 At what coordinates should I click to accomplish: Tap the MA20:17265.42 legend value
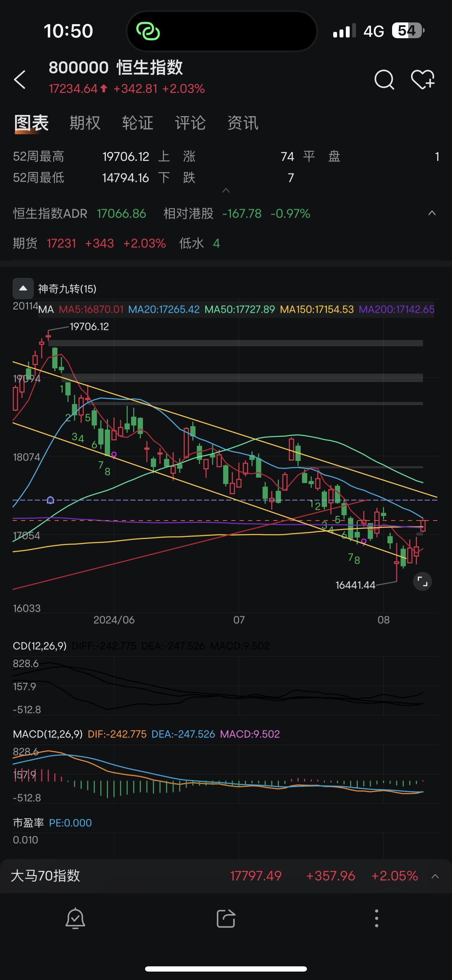click(164, 309)
